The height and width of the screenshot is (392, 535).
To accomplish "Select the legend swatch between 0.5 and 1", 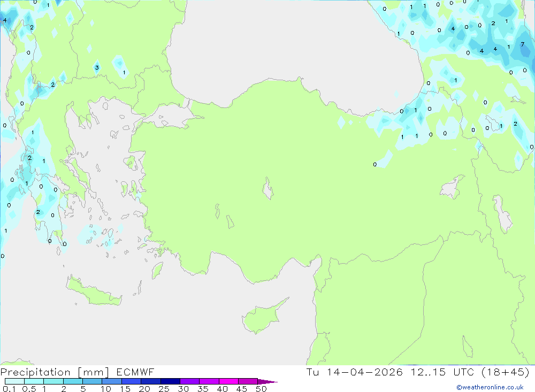I will click(34, 381).
